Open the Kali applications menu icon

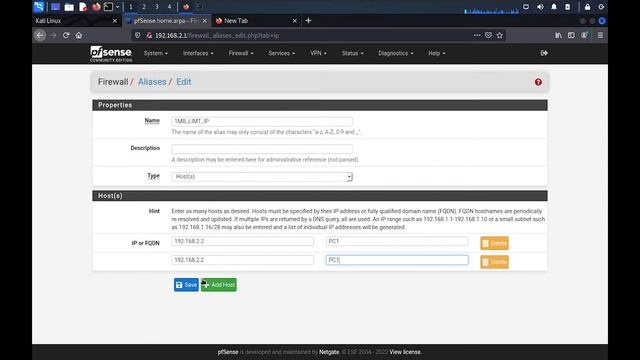point(39,7)
